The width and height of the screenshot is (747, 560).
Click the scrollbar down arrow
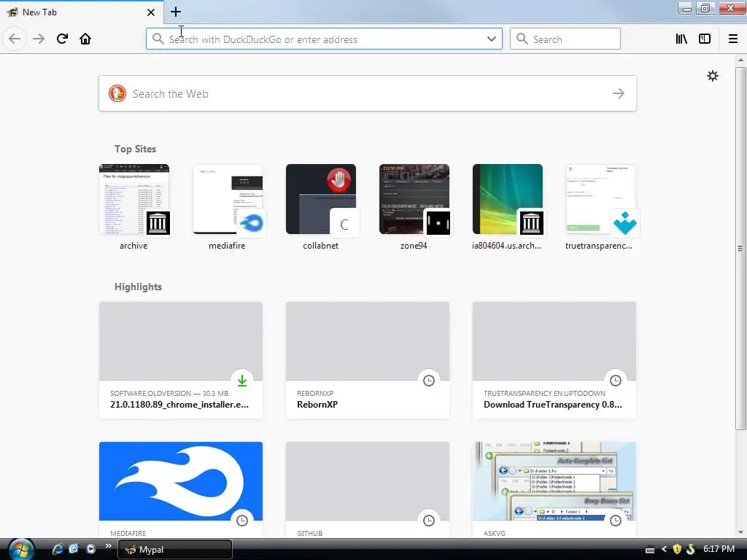(x=740, y=532)
